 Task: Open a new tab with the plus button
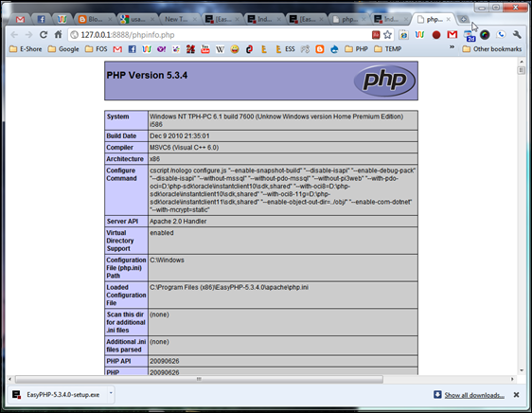[464, 19]
